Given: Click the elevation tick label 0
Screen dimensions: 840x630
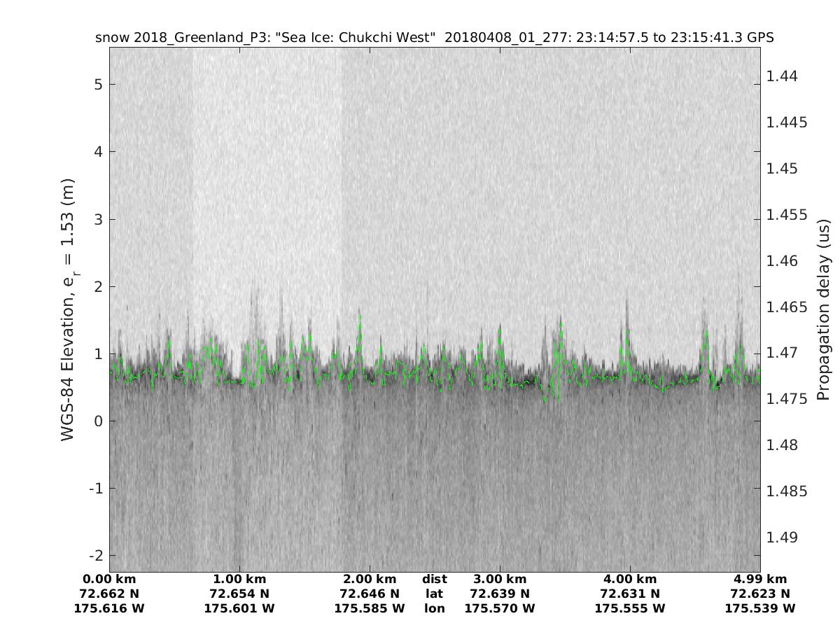Looking at the screenshot, I should (99, 421).
